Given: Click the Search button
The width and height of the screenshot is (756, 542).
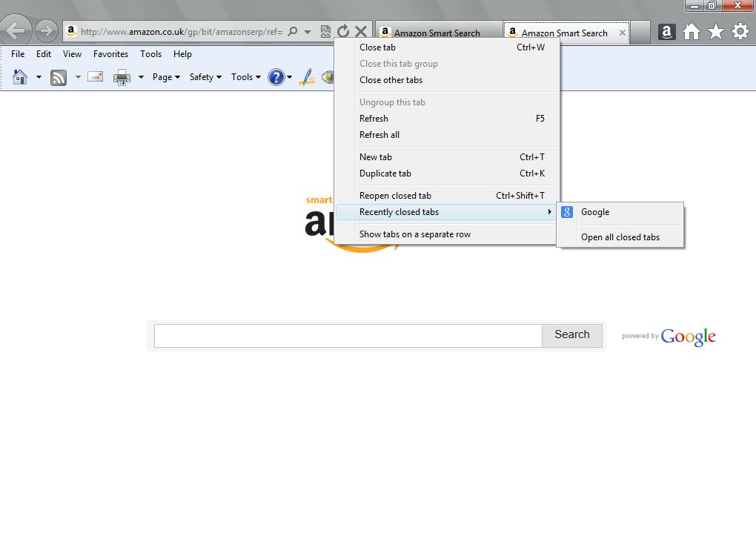Looking at the screenshot, I should coord(572,335).
